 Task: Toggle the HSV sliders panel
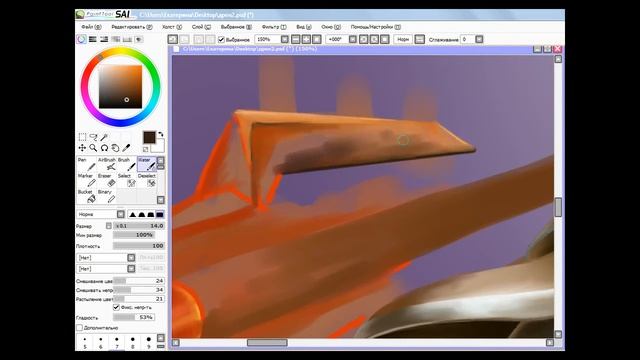point(104,39)
